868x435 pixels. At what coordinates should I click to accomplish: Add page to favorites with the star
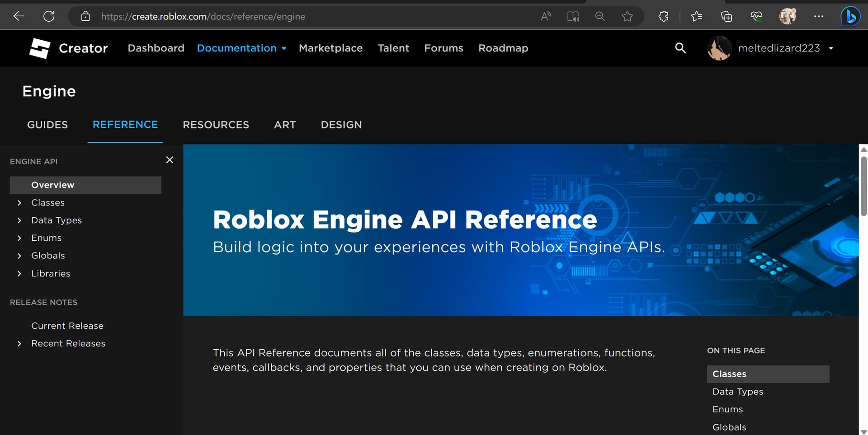coord(627,16)
